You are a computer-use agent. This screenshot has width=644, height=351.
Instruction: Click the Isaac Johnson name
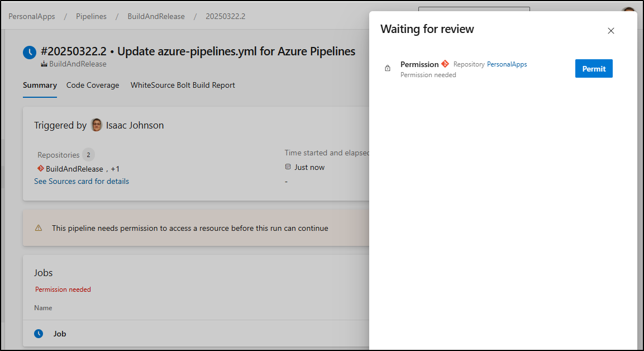coord(135,125)
